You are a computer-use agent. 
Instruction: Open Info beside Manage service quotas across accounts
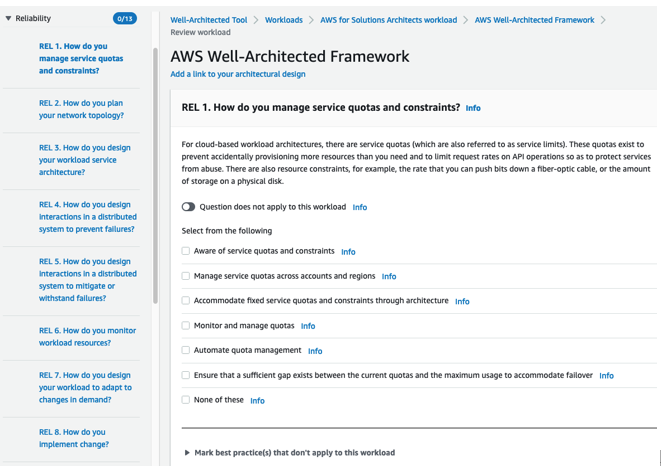389,276
